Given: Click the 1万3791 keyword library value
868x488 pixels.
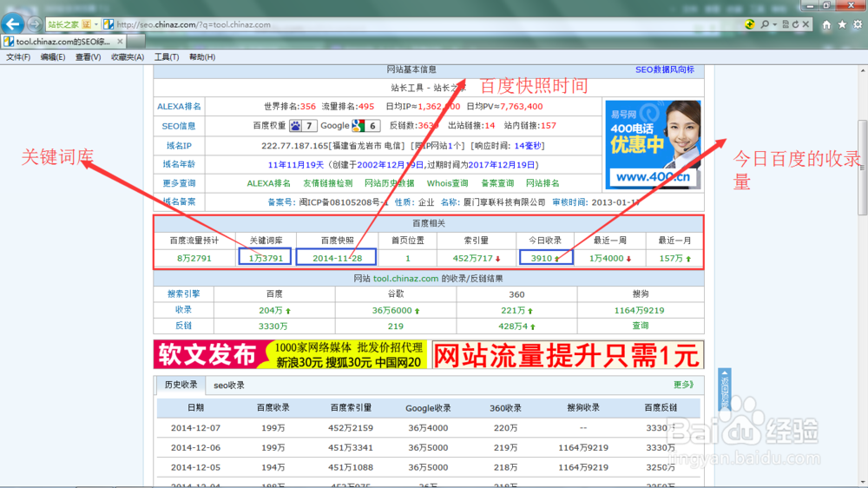Looking at the screenshot, I should [265, 258].
